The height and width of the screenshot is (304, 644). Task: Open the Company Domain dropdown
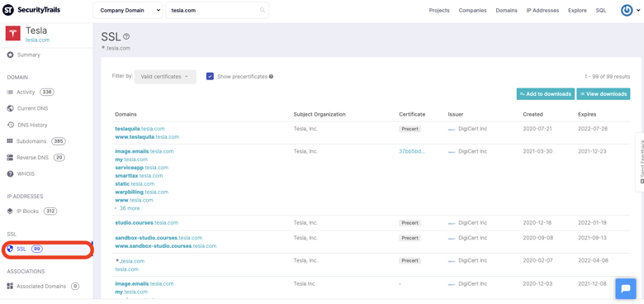tap(128, 10)
